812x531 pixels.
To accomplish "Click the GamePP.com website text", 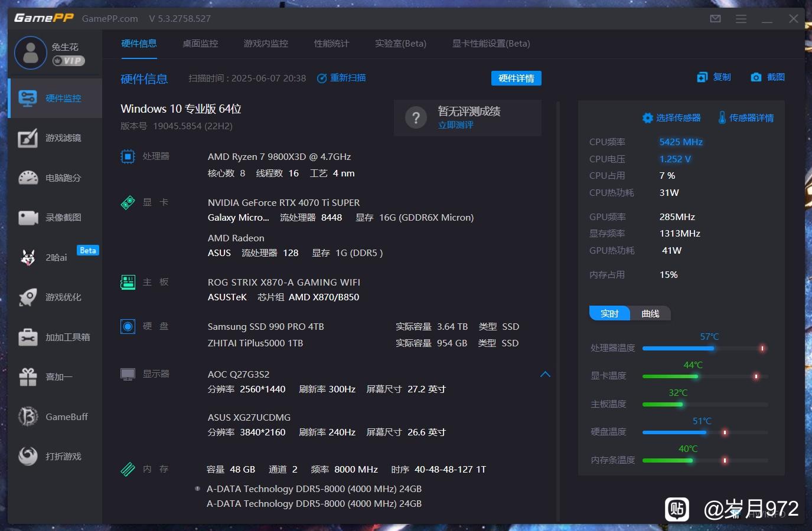I will point(110,18).
